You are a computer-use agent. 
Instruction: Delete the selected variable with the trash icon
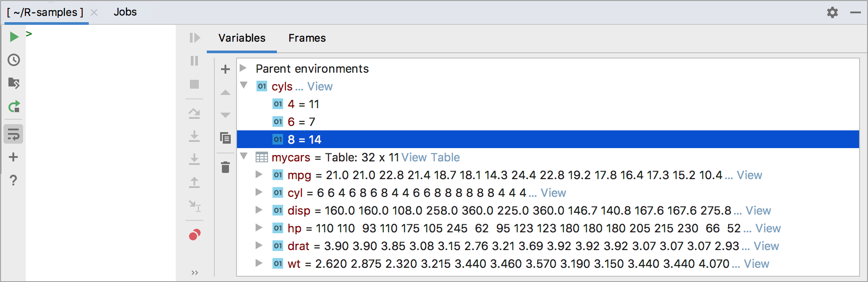(x=225, y=168)
